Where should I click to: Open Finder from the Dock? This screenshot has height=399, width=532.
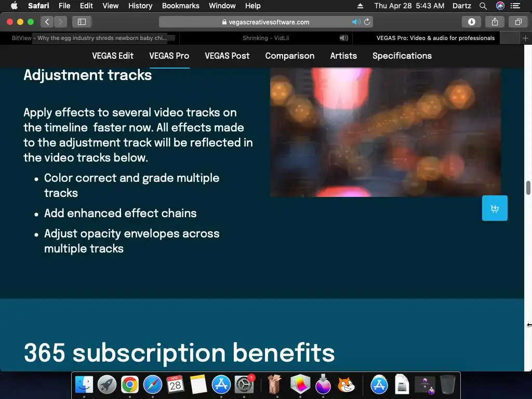[x=84, y=385]
